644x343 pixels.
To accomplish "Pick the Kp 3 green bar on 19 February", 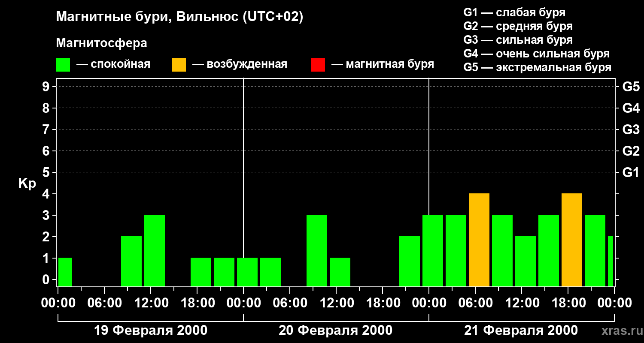I will [x=155, y=251].
